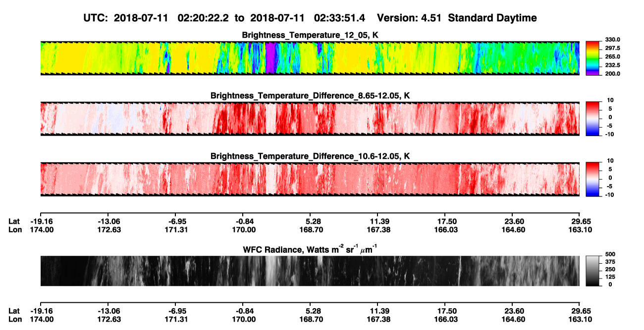
Task: Click upper axis longitude value 167.38
Action: [x=379, y=230]
